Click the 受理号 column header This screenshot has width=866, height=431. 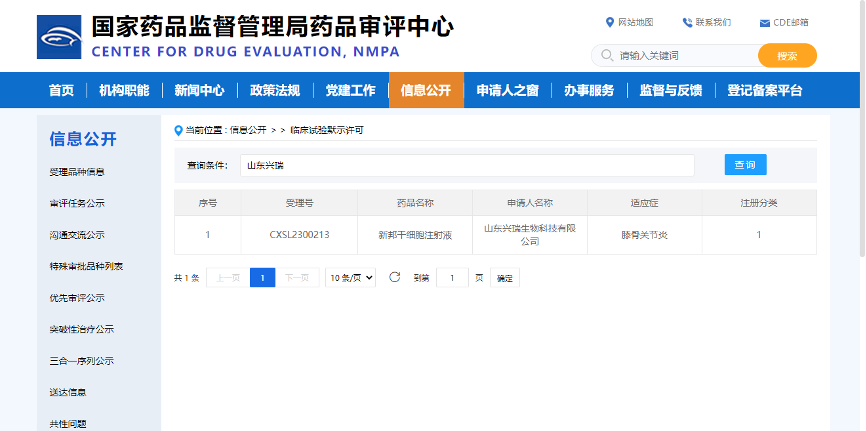point(299,203)
